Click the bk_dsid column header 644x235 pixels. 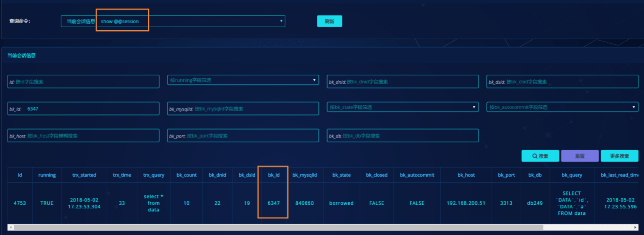(x=247, y=175)
